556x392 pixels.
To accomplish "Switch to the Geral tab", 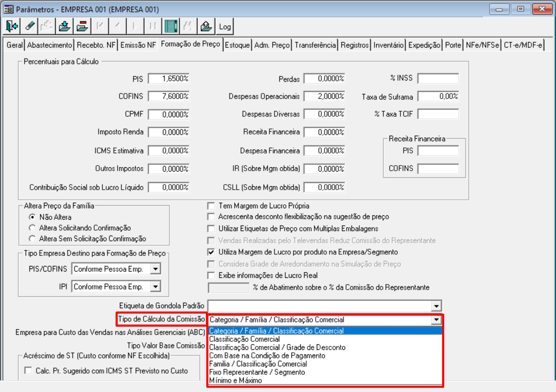I will click(15, 45).
